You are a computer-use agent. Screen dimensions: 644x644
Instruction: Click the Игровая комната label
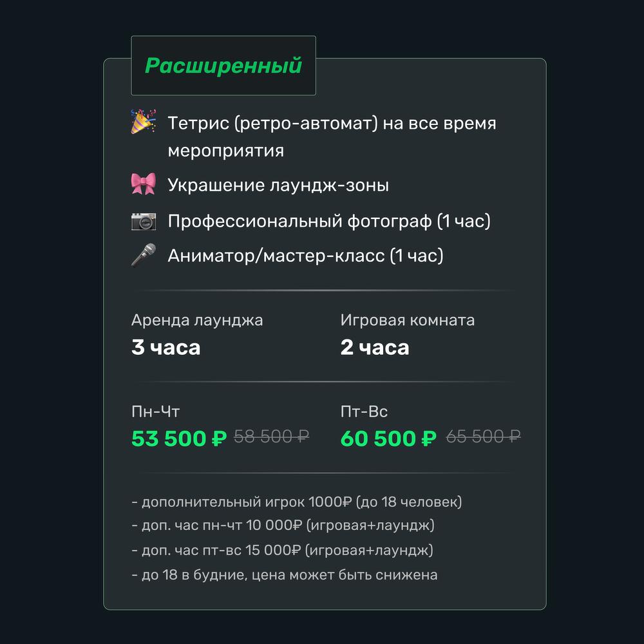click(407, 320)
